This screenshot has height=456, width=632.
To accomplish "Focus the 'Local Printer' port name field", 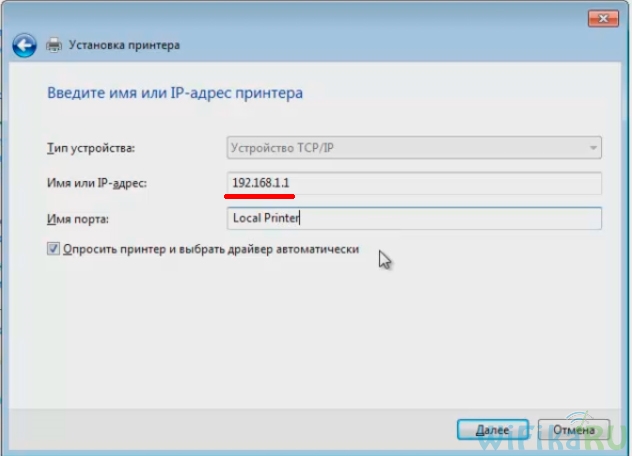I will (x=414, y=217).
